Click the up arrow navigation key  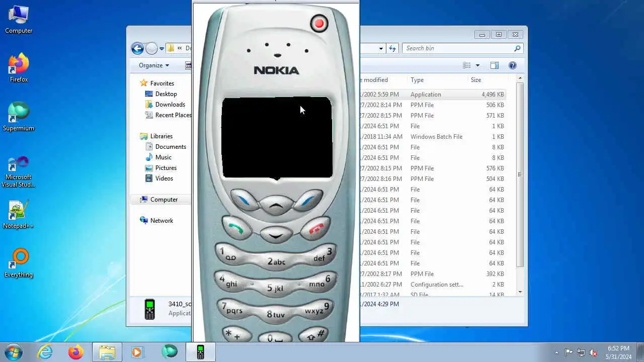(x=276, y=205)
